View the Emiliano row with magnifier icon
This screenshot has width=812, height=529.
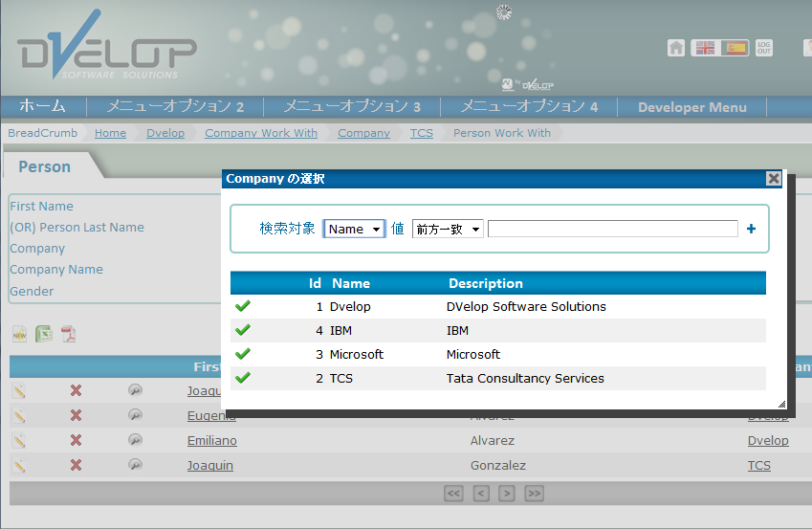135,440
